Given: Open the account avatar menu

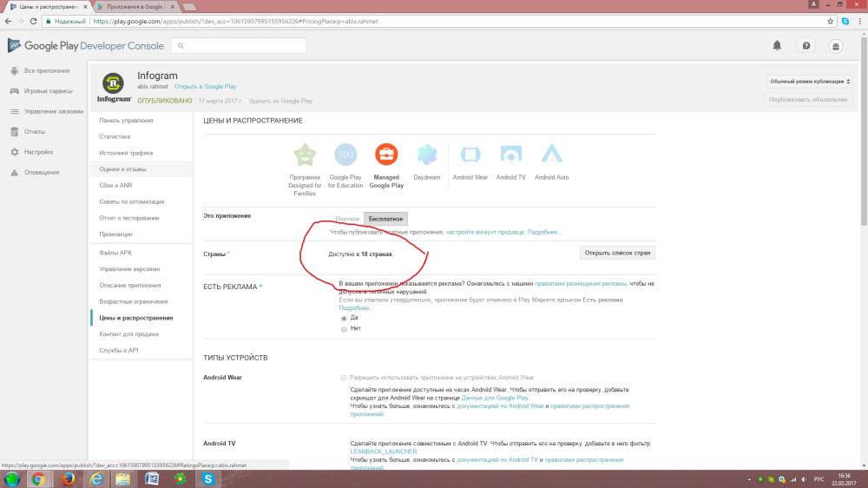Looking at the screenshot, I should click(x=835, y=45).
